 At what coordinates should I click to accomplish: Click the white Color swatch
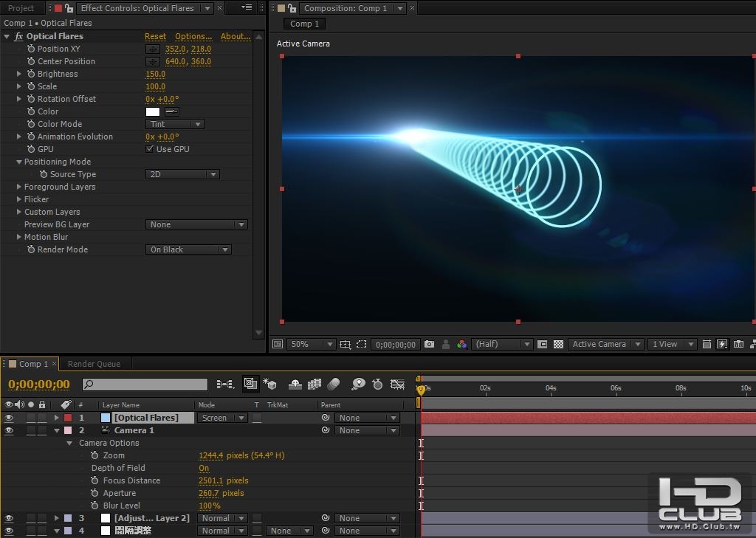click(153, 111)
